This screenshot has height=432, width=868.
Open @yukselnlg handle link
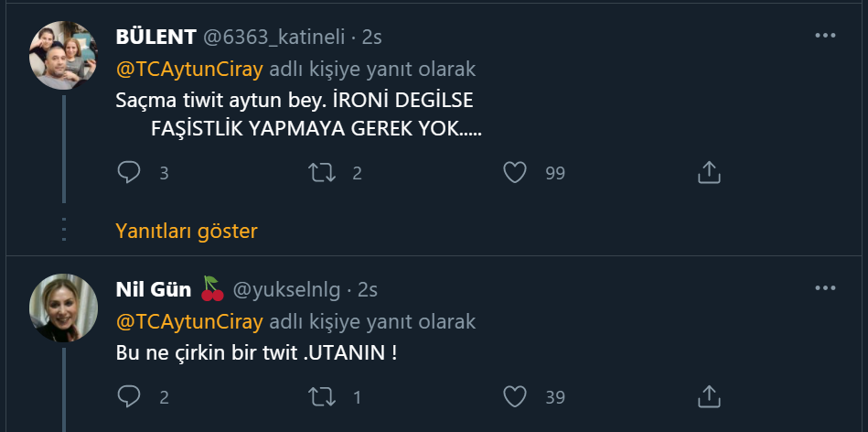pyautogui.click(x=287, y=290)
